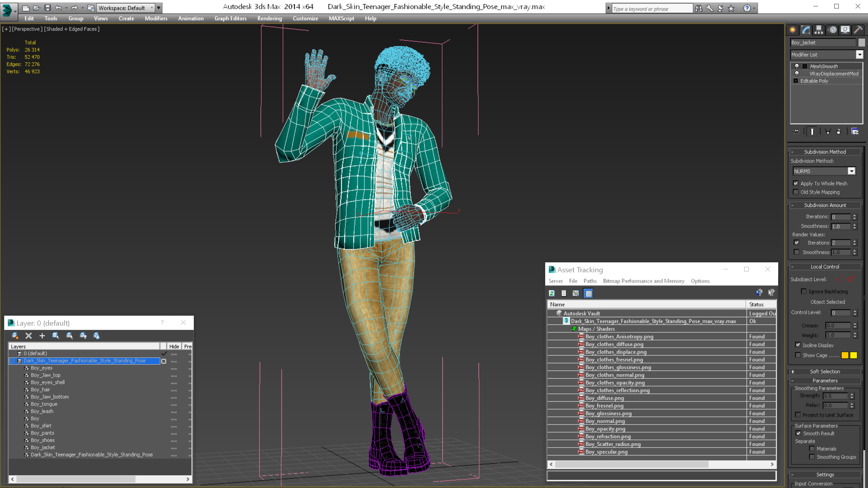Click Create New Layer icon in Layer dialog
Screen dimensions: 868x488
(x=15, y=336)
